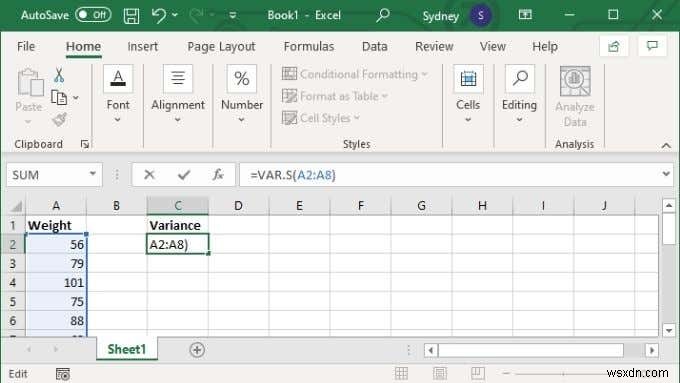Open the Number group dropdown
This screenshot has height=383, width=680.
point(242,95)
